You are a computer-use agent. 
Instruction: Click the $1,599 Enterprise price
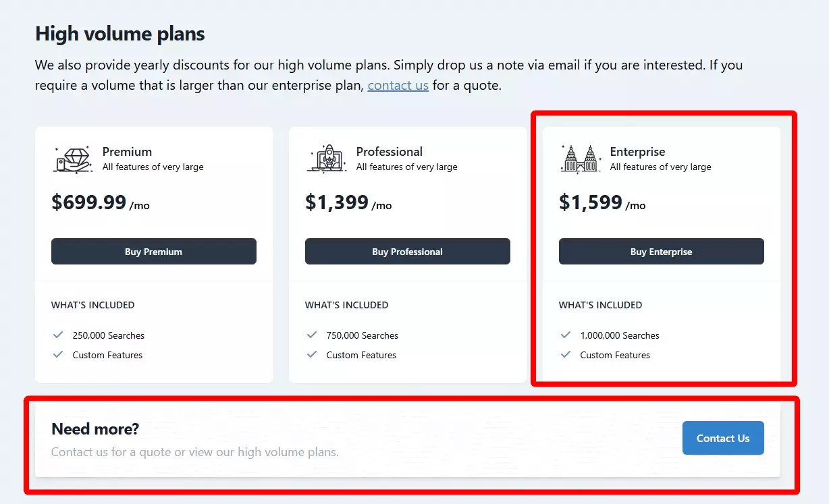[x=591, y=202]
